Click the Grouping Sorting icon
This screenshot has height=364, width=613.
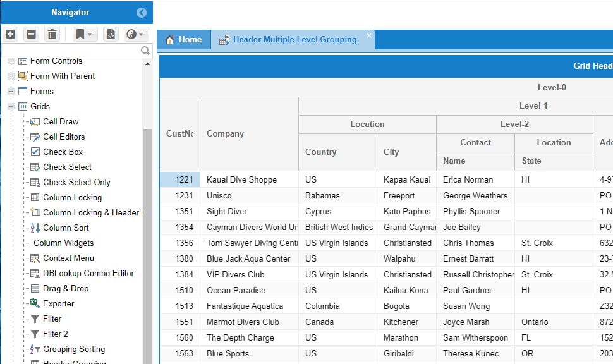pos(35,349)
